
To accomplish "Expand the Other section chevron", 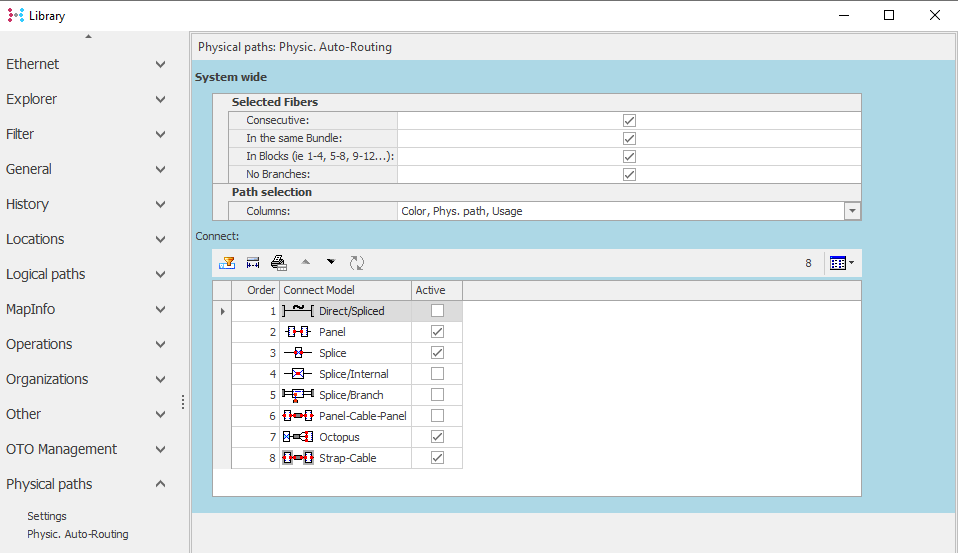I will tap(160, 414).
